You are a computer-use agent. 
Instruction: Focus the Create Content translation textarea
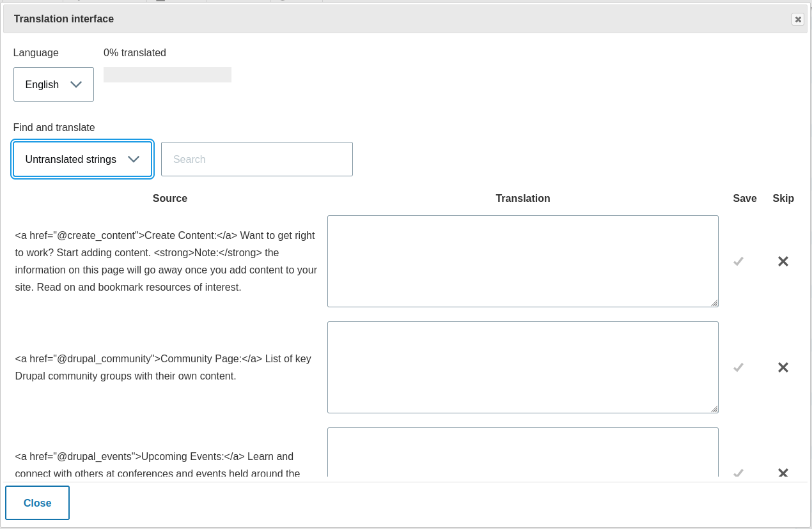[522, 261]
